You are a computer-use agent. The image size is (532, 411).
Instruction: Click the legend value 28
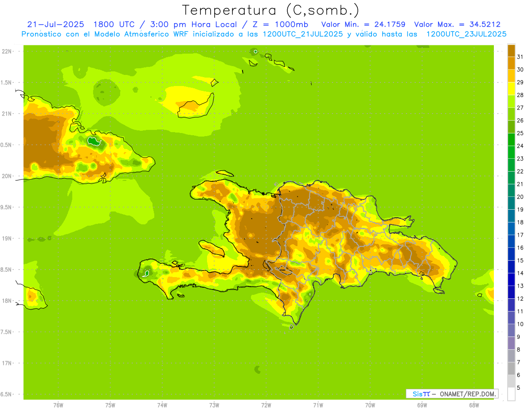(520, 95)
